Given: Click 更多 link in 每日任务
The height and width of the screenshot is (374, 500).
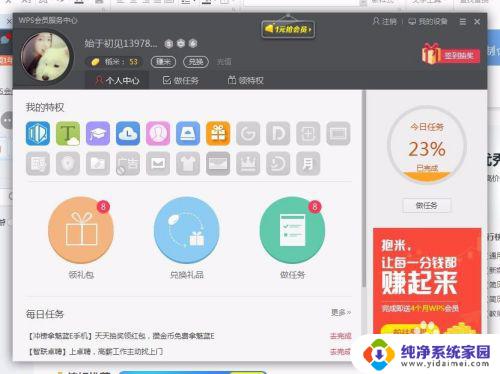Looking at the screenshot, I should click(341, 312).
